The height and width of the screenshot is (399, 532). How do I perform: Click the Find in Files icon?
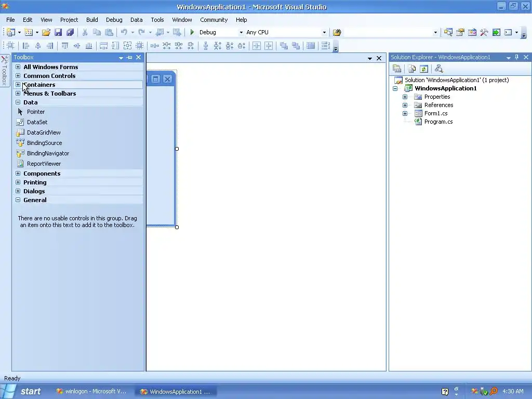337,32
